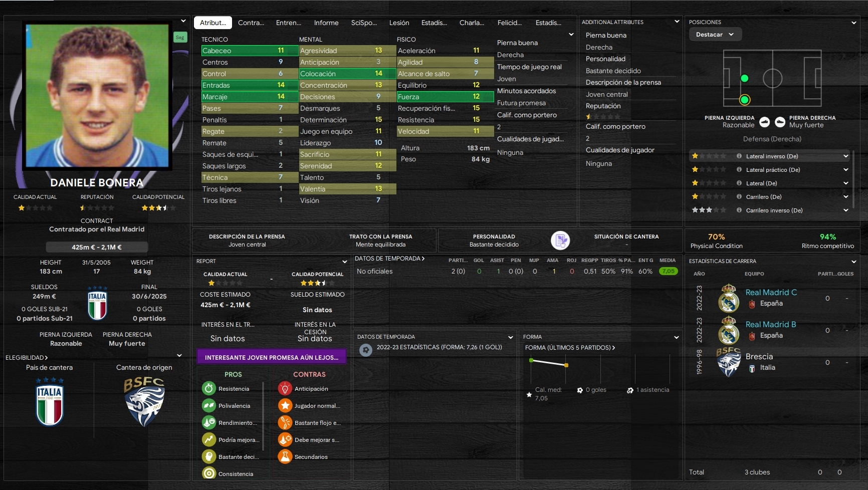
Task: Click the Cabeceo attribute row
Action: point(250,51)
